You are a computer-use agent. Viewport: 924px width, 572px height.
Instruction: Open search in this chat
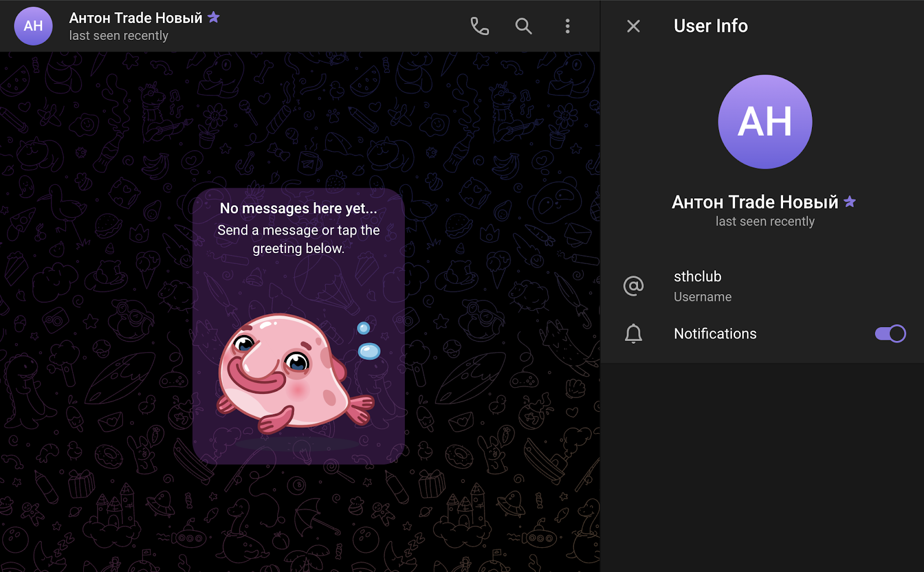coord(523,26)
